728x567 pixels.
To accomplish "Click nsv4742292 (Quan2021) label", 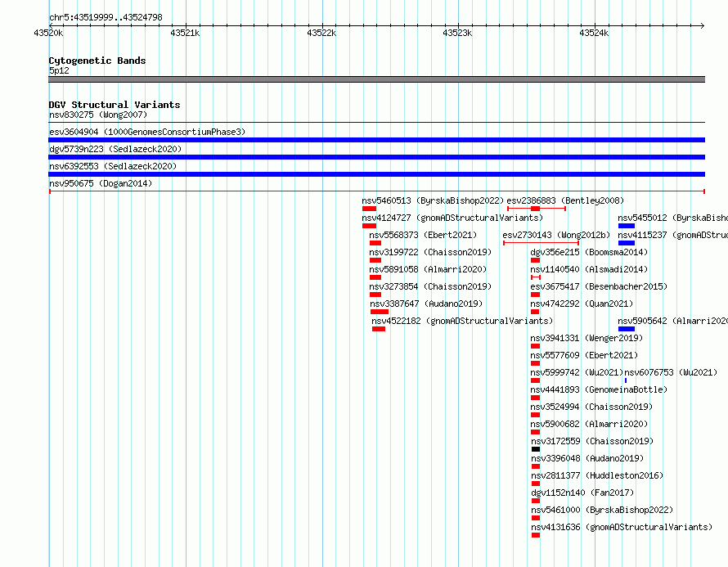I will pyautogui.click(x=582, y=304).
